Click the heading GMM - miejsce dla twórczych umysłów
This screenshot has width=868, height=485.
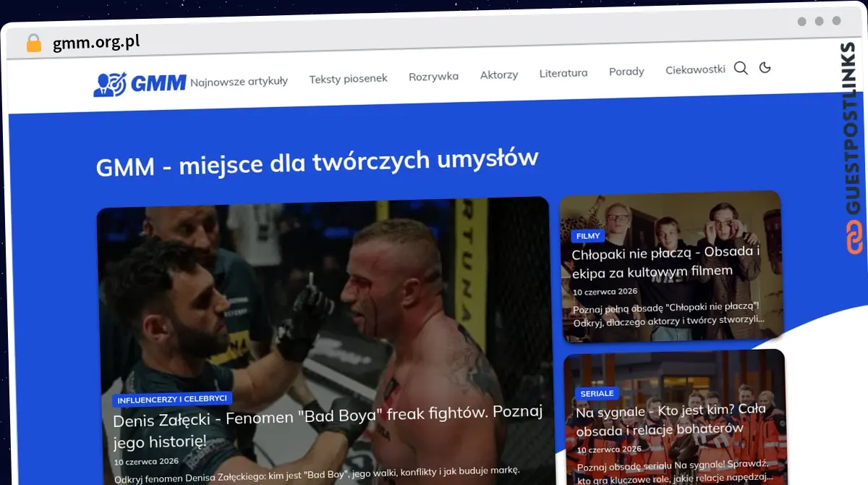click(318, 163)
